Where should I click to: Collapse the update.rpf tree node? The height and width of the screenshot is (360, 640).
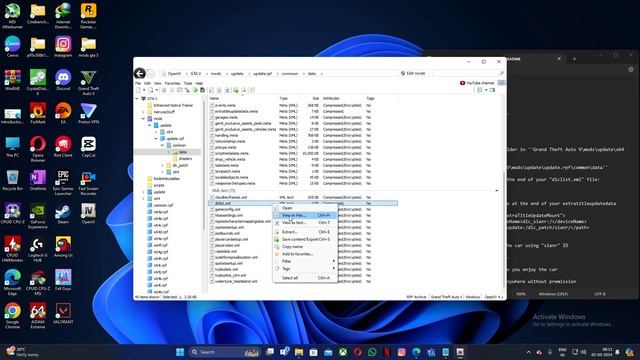pyautogui.click(x=156, y=139)
